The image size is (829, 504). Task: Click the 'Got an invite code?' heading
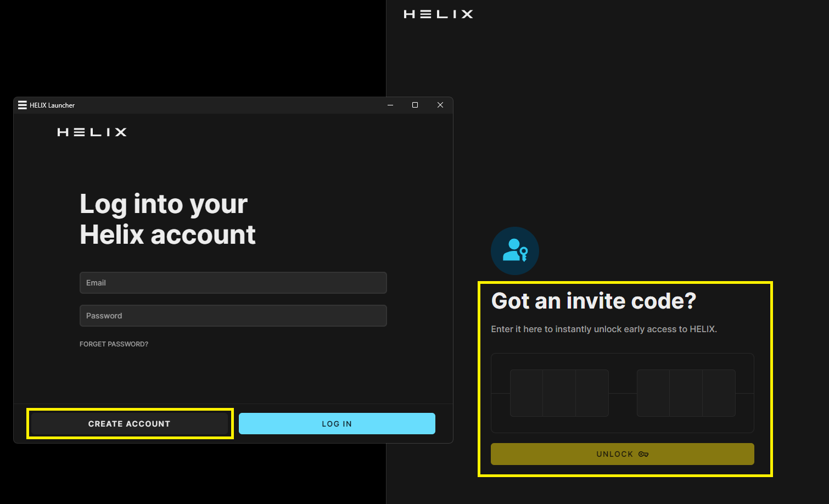click(x=593, y=301)
